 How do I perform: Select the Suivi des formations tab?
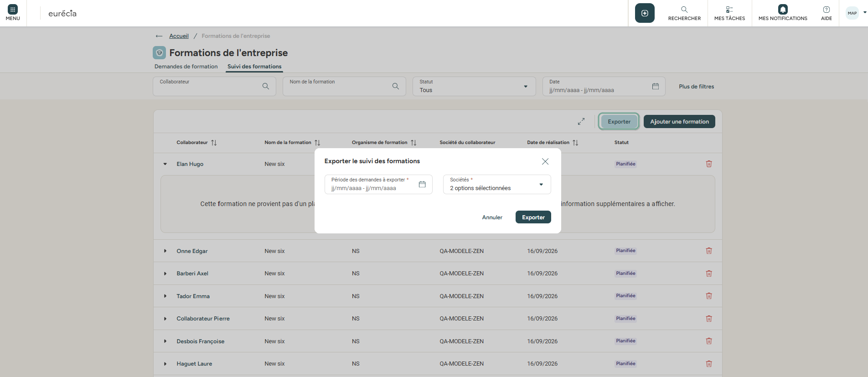coord(254,67)
